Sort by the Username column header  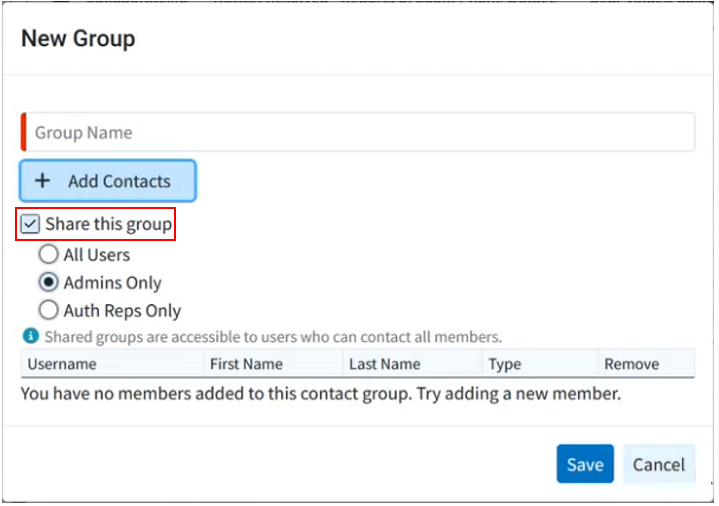[x=62, y=364]
